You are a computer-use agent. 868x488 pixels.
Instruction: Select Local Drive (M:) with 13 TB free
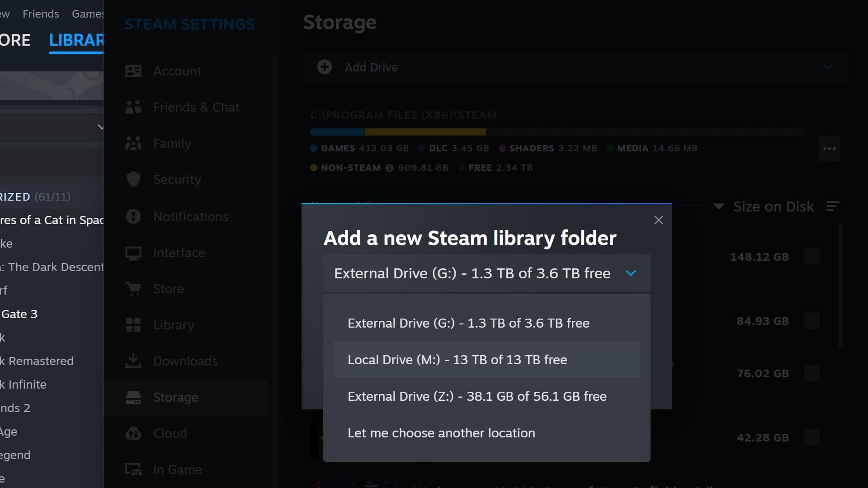457,359
